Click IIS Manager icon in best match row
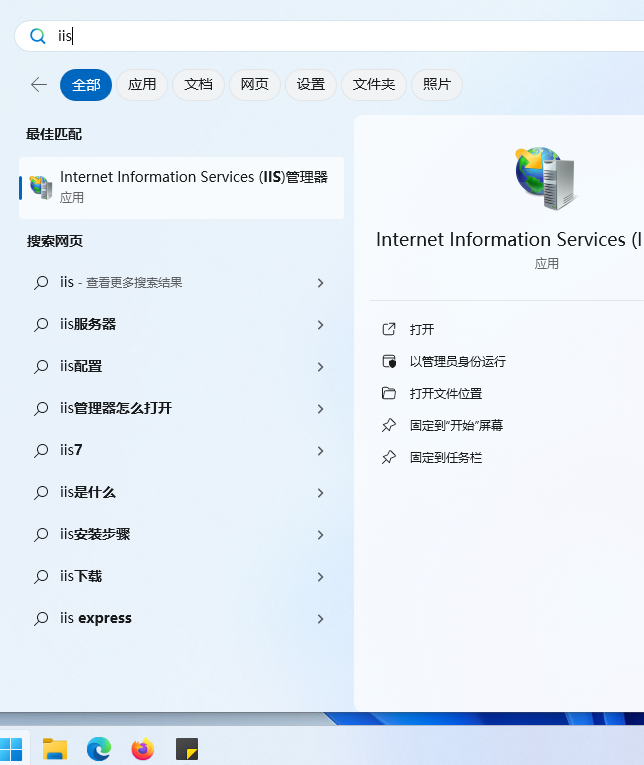 coord(40,187)
